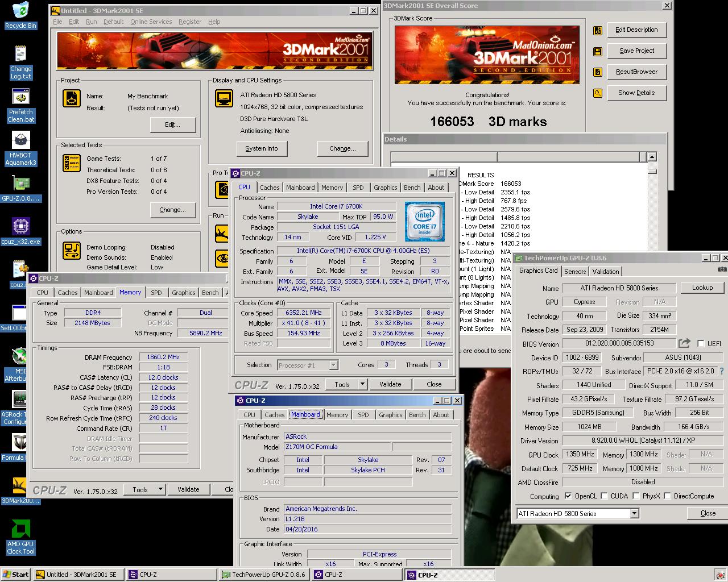Switch to the Validation tab in GPU-Z
Screen dimensions: 728x582
[x=605, y=272]
